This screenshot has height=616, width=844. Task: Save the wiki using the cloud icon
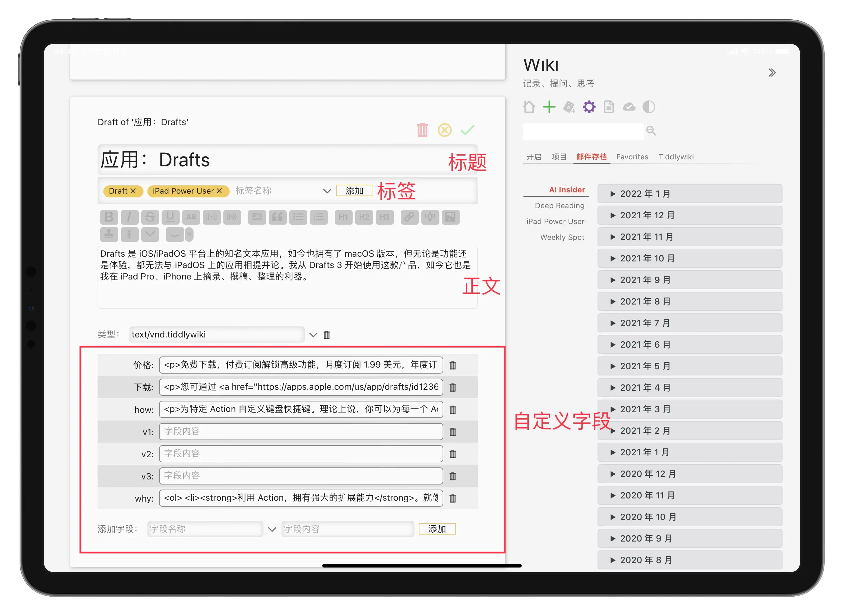pyautogui.click(x=629, y=107)
